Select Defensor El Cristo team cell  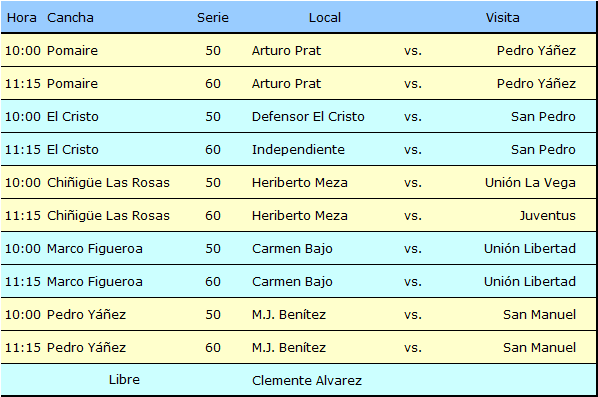pos(308,116)
